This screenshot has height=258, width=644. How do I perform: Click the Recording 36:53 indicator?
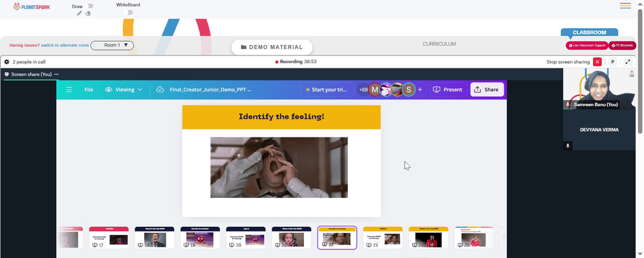pos(296,62)
